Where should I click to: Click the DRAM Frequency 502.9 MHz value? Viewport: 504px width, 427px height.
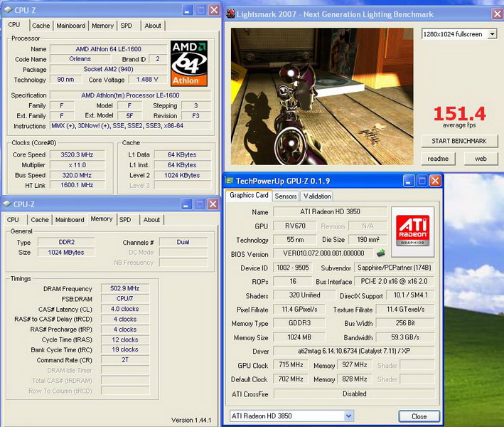125,288
